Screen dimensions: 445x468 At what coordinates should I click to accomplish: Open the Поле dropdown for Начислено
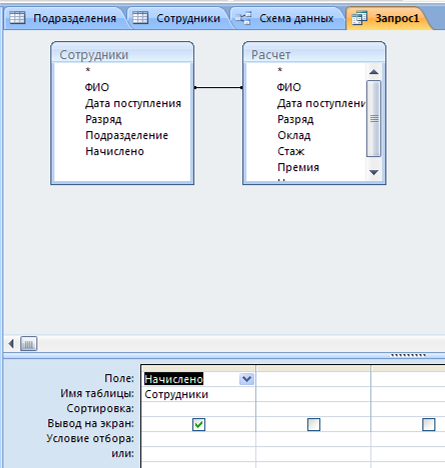pos(246,379)
